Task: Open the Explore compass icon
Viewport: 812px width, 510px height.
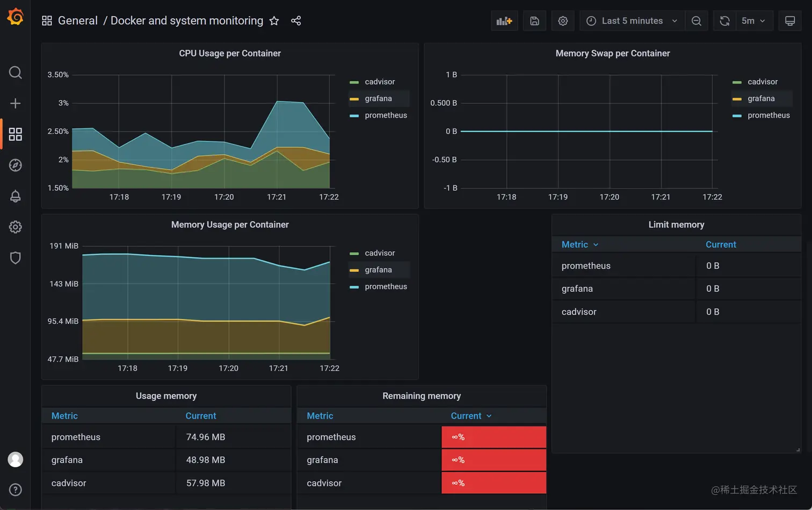Action: (x=16, y=165)
